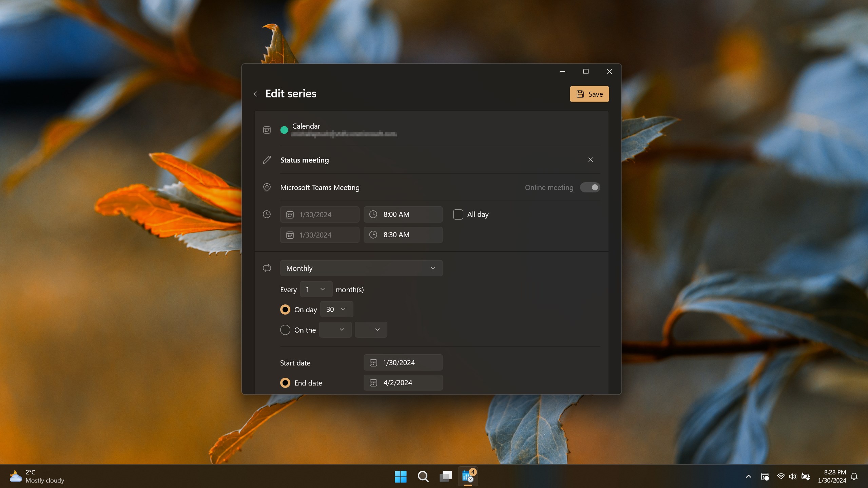Select the location pin icon for Microsoft Teams Meeting

pyautogui.click(x=267, y=187)
